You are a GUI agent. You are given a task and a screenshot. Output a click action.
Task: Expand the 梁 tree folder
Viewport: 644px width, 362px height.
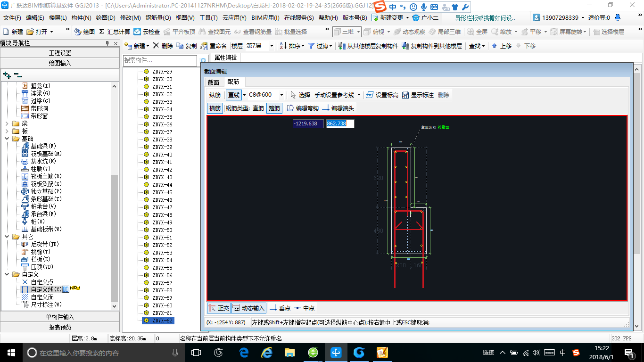point(7,123)
